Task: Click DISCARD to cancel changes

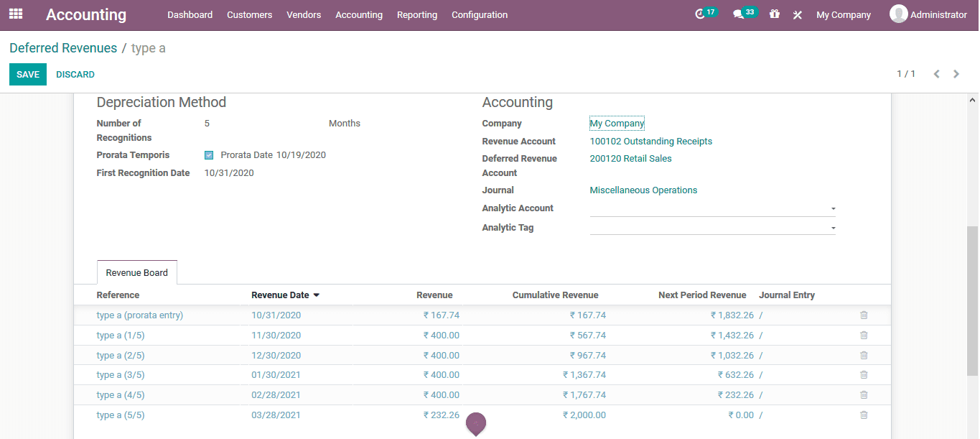Action: [75, 74]
